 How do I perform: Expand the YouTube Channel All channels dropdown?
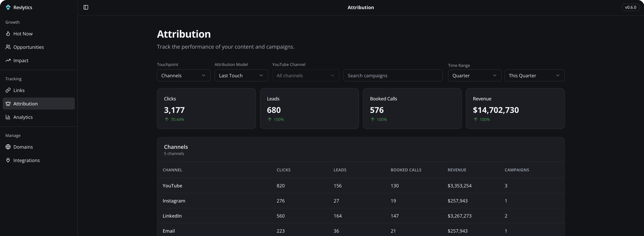[306, 75]
